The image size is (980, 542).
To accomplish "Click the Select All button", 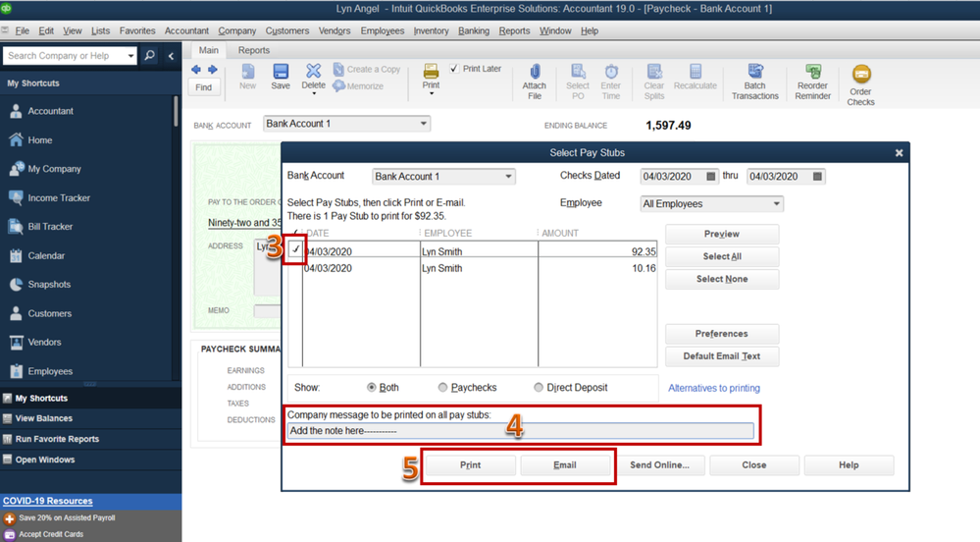I will 722,256.
